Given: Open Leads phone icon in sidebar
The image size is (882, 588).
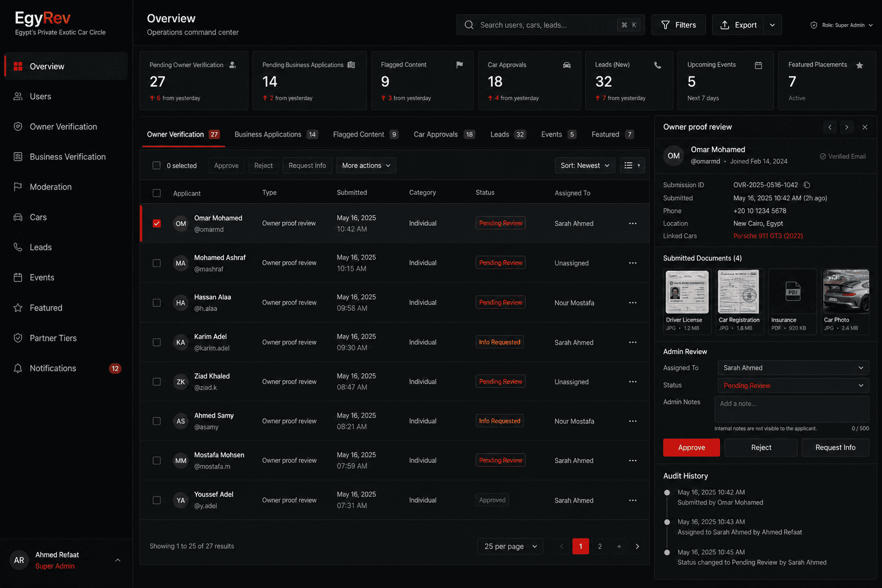Looking at the screenshot, I should coord(18,247).
